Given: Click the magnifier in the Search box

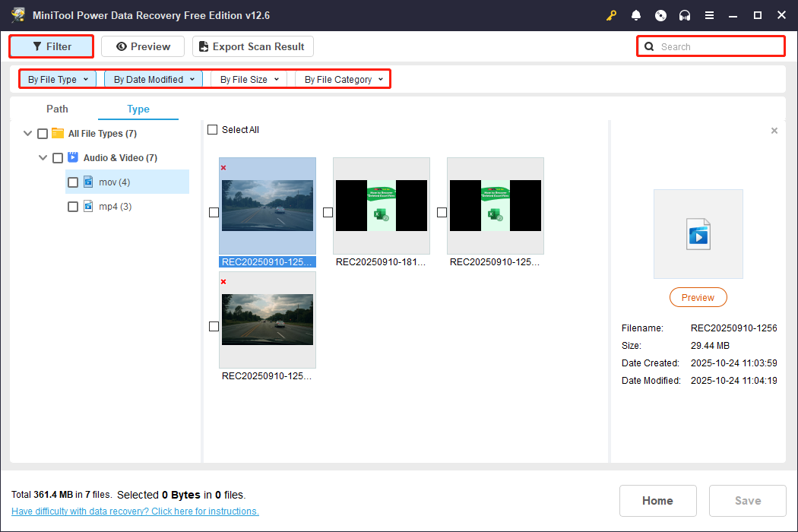Looking at the screenshot, I should pos(649,46).
